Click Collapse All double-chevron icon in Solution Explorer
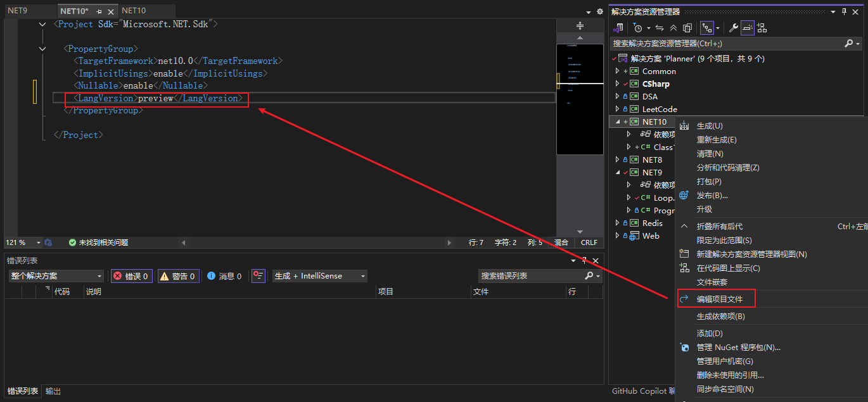 (x=673, y=28)
